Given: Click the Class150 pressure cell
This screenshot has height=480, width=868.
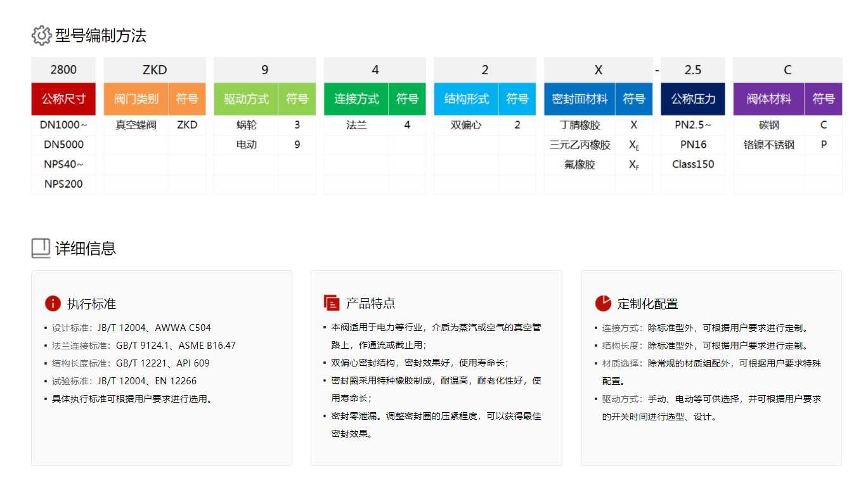Looking at the screenshot, I should coord(692,165).
